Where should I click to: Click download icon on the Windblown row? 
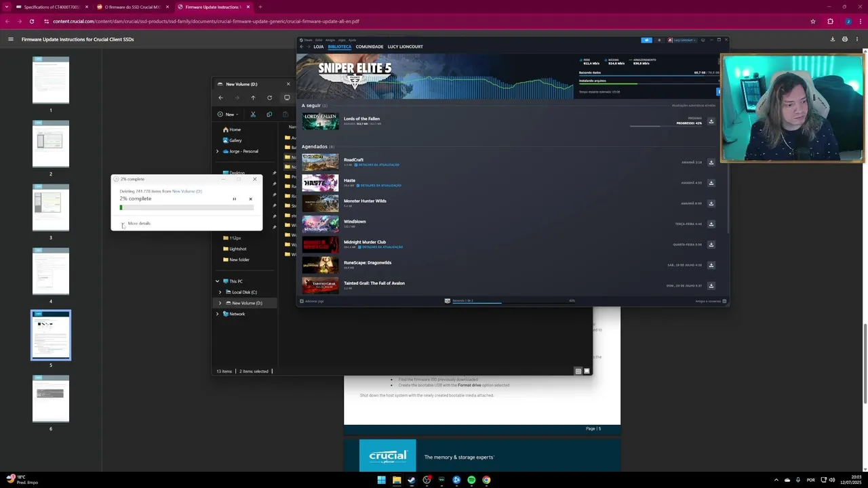[711, 224]
